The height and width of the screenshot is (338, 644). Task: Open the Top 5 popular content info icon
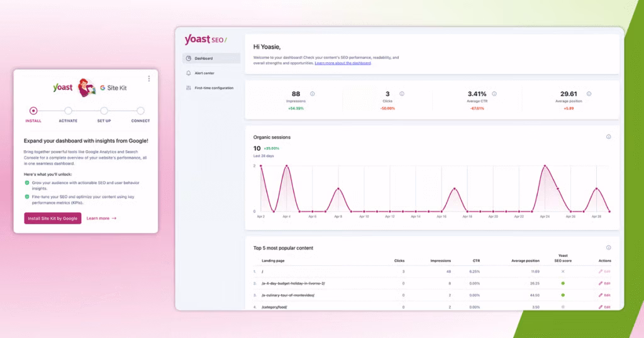[608, 248]
